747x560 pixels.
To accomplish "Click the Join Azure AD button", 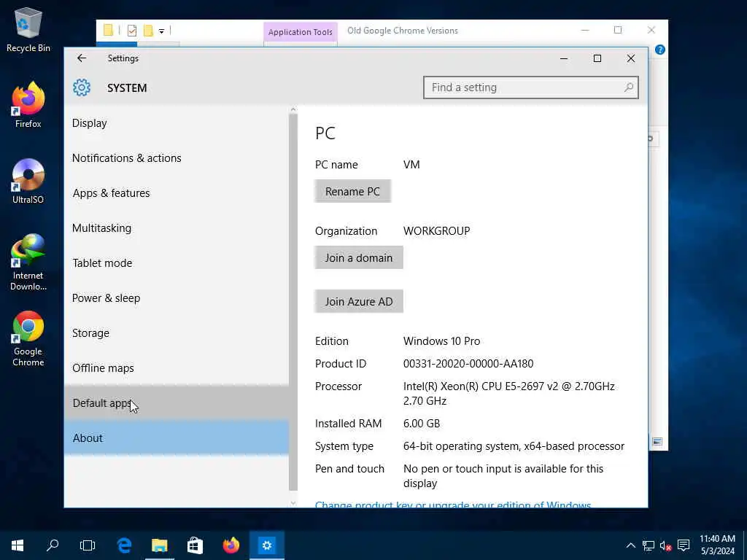I will [359, 301].
